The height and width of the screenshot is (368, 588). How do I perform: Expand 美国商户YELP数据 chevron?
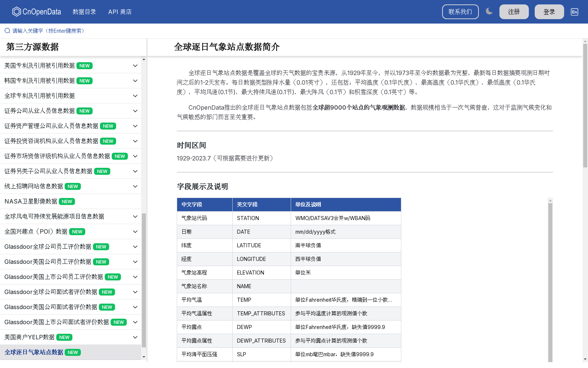pyautogui.click(x=135, y=337)
